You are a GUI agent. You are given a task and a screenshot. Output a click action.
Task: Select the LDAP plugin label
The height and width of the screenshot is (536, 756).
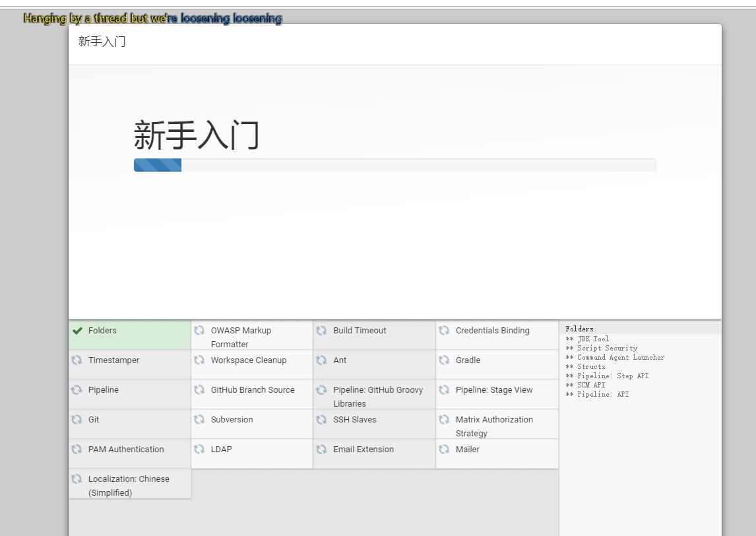tap(221, 449)
